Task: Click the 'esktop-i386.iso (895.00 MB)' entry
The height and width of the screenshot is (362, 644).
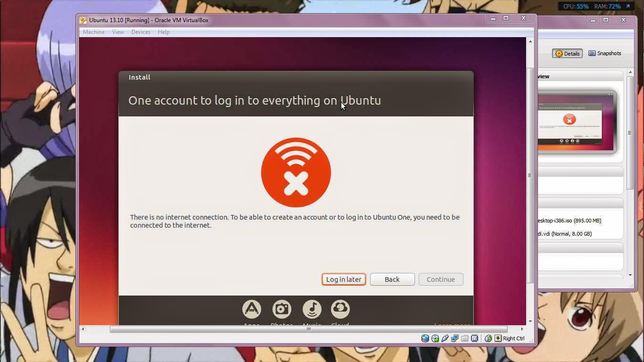Action: click(x=570, y=221)
